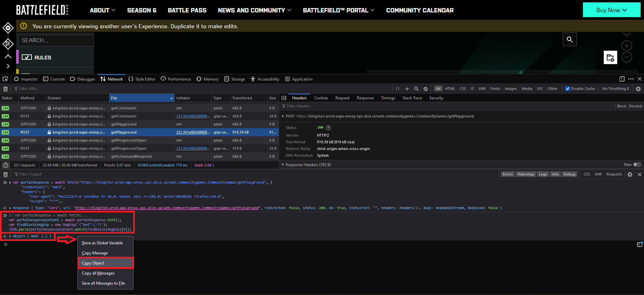Open network settings gear icon
Screen dimensions: 644x295
[638, 89]
